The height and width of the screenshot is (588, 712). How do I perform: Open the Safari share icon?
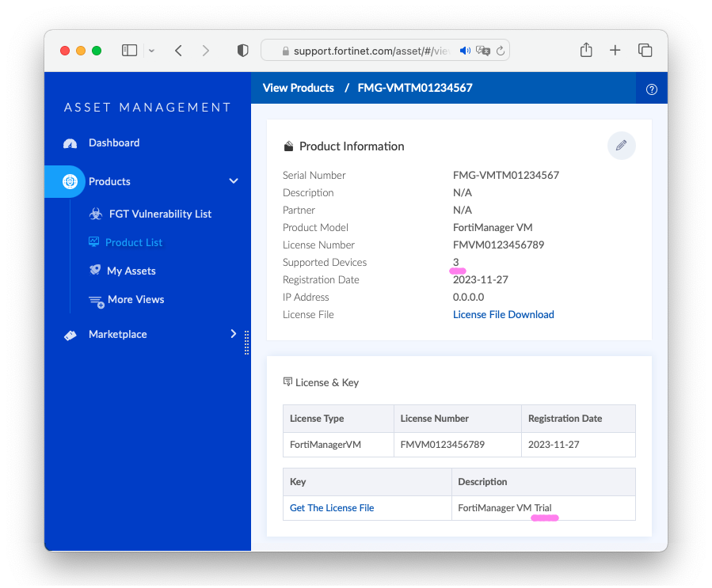click(586, 49)
